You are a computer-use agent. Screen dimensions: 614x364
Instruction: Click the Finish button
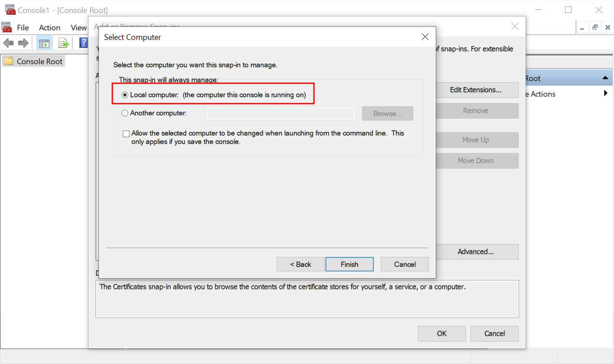pyautogui.click(x=349, y=264)
